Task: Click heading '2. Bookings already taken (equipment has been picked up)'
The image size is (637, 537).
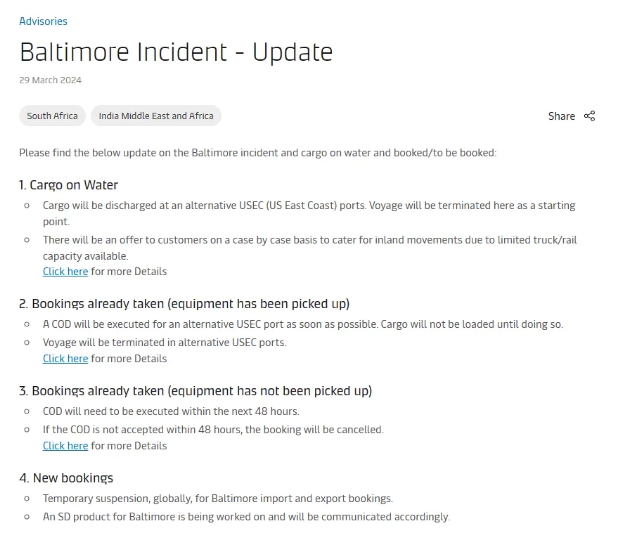Action: coord(184,304)
